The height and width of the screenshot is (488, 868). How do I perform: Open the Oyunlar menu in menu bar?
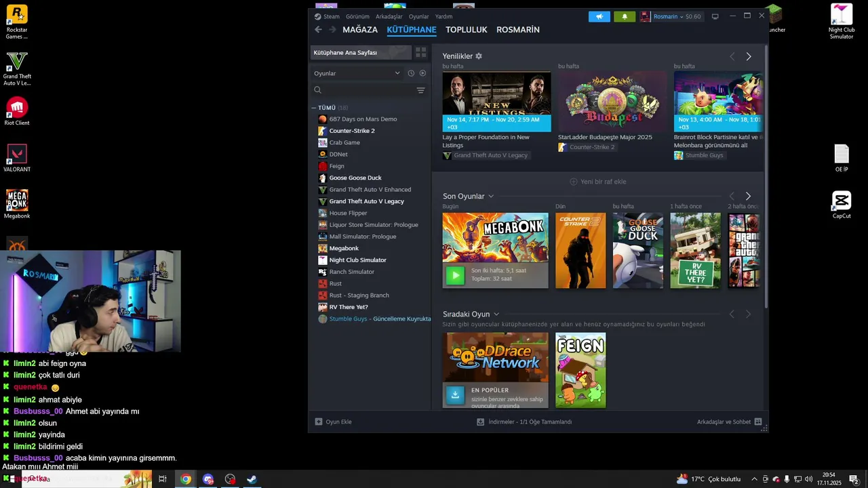coord(419,16)
